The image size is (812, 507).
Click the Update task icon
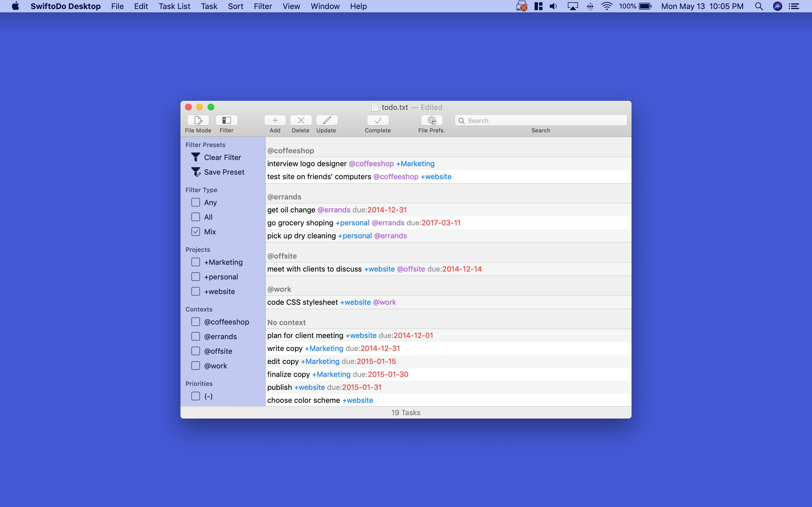tap(326, 120)
